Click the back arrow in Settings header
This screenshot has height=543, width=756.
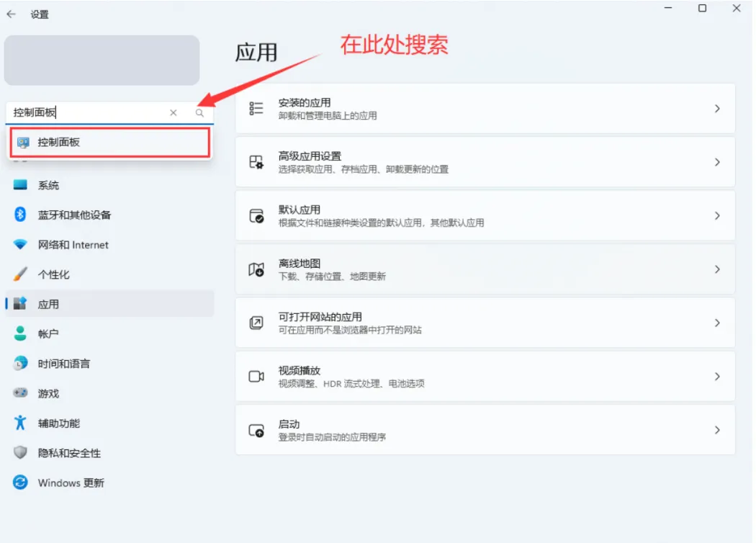11,14
